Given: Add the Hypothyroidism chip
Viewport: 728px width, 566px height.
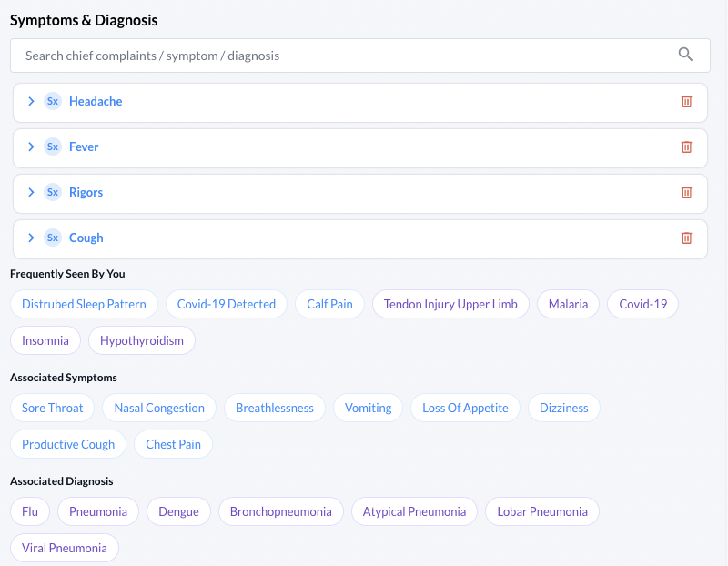Looking at the screenshot, I should [142, 340].
